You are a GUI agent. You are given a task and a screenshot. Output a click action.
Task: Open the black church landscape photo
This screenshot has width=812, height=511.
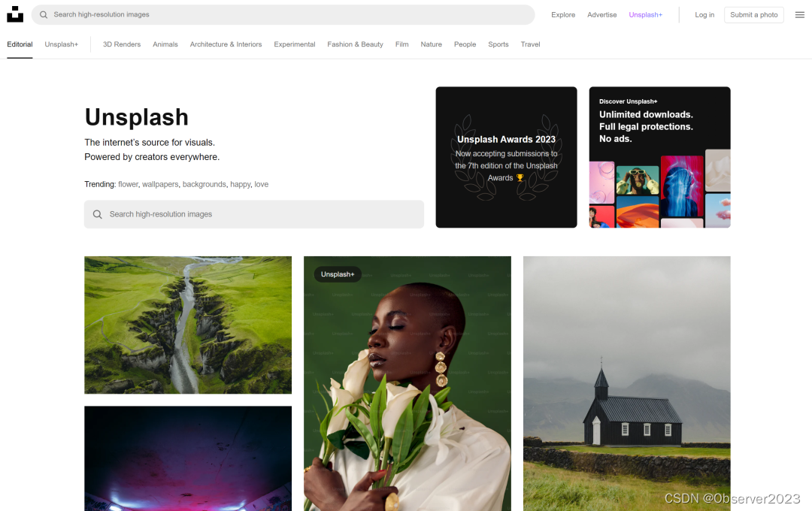pos(626,384)
